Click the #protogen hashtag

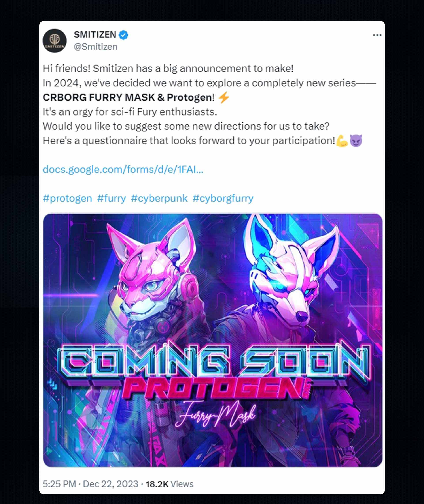(67, 198)
